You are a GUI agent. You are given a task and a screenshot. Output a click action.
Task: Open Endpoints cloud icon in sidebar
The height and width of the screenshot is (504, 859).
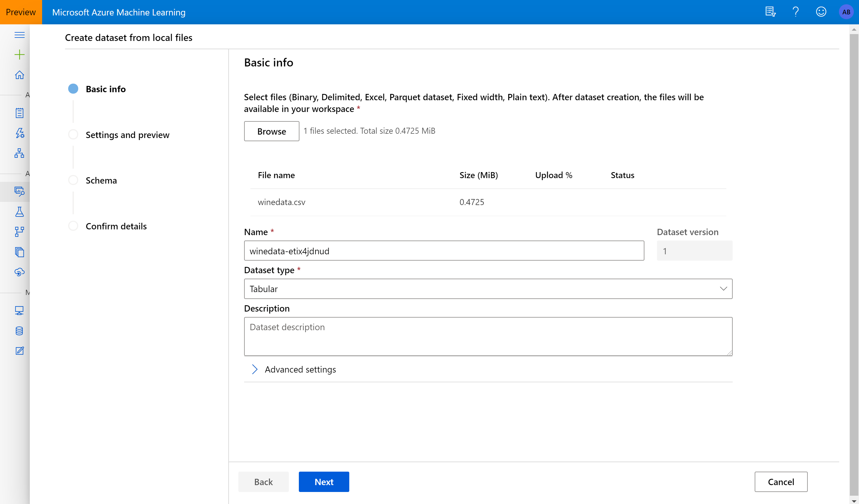tap(19, 272)
